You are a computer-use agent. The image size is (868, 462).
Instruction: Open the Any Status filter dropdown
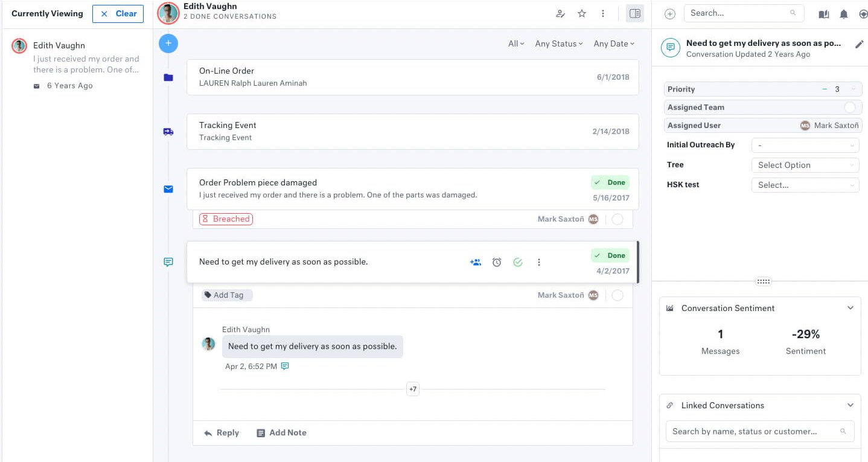coord(559,43)
